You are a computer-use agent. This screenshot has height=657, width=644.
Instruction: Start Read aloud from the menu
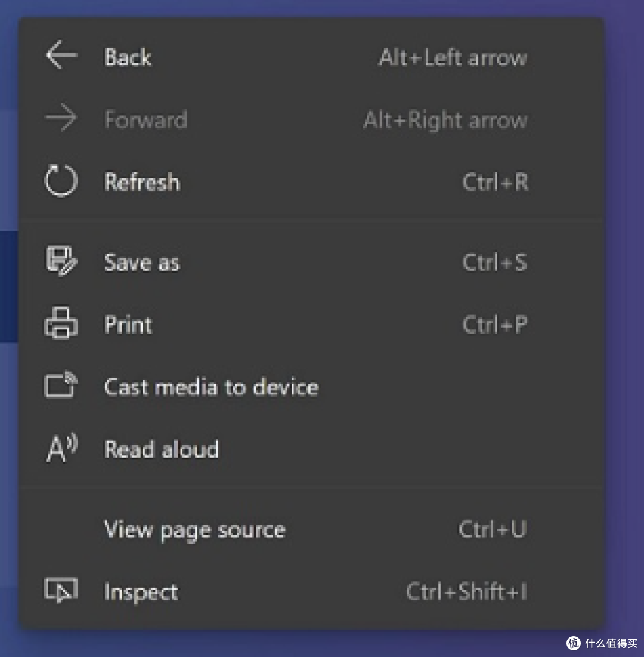[311, 449]
